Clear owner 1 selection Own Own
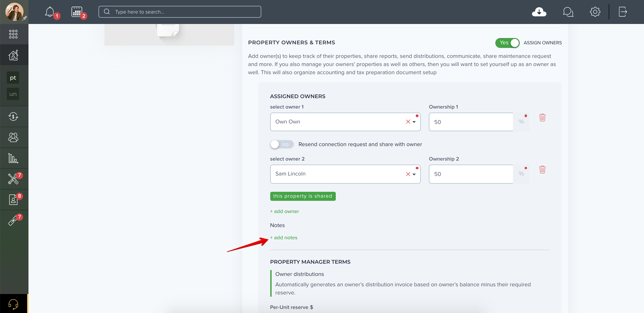The height and width of the screenshot is (313, 644). [x=408, y=122]
